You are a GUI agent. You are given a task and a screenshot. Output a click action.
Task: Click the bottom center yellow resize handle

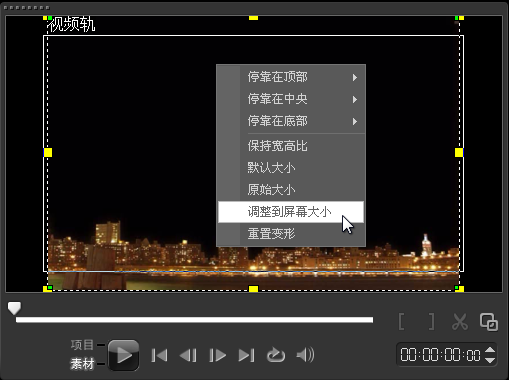point(253,289)
